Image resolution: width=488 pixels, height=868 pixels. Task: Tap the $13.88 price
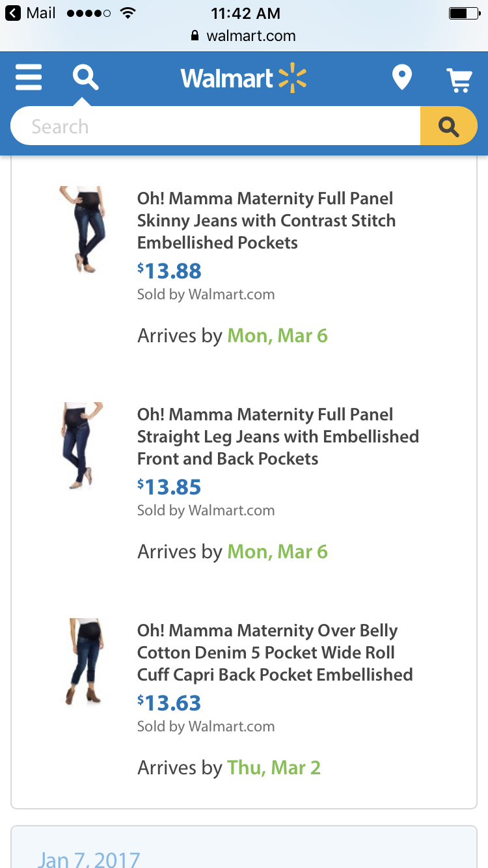pyautogui.click(x=169, y=271)
